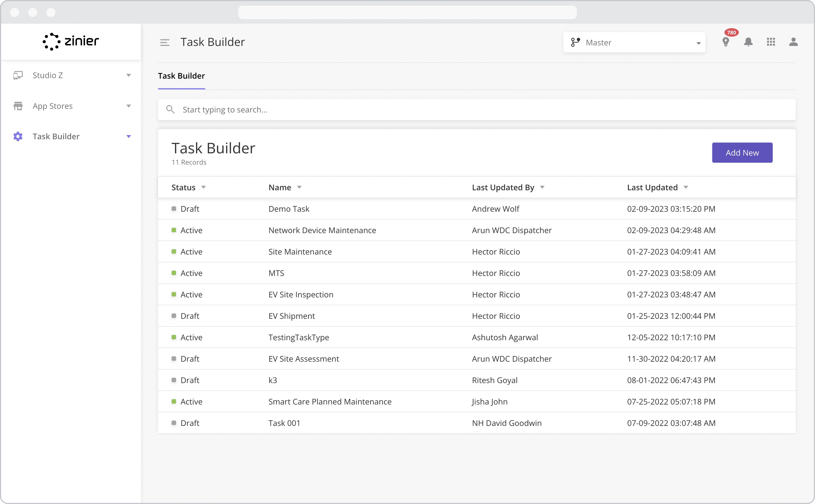Expand Task Builder in the sidebar menu
The height and width of the screenshot is (504, 815).
pos(129,136)
